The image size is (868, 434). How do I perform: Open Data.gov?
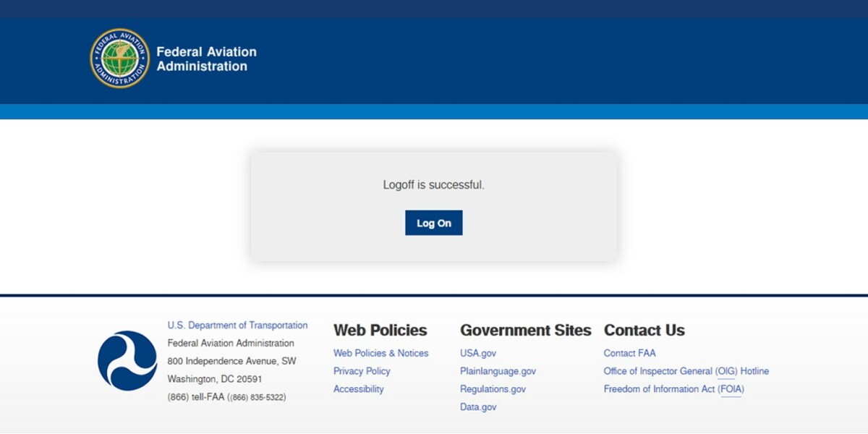coord(477,407)
